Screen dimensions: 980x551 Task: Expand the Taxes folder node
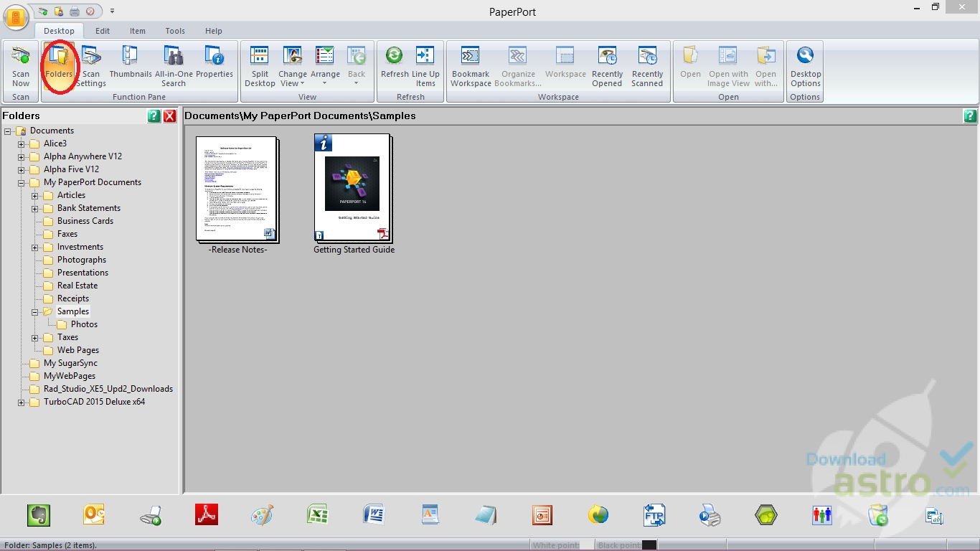click(x=34, y=337)
